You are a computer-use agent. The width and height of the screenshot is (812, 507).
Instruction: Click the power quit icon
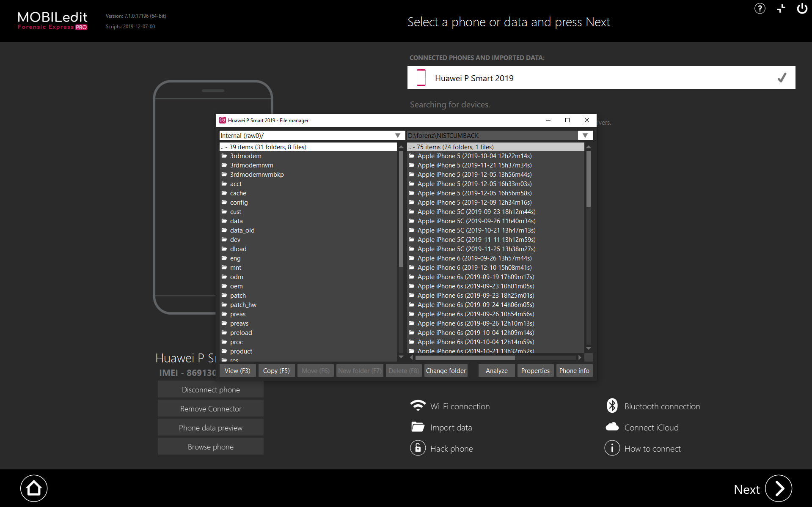[x=802, y=8]
